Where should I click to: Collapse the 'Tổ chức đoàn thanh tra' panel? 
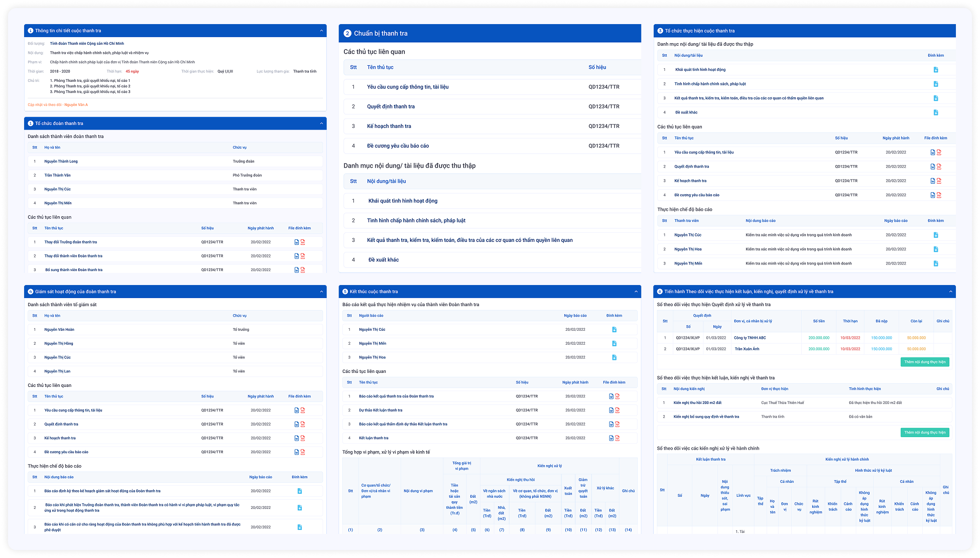(x=321, y=123)
